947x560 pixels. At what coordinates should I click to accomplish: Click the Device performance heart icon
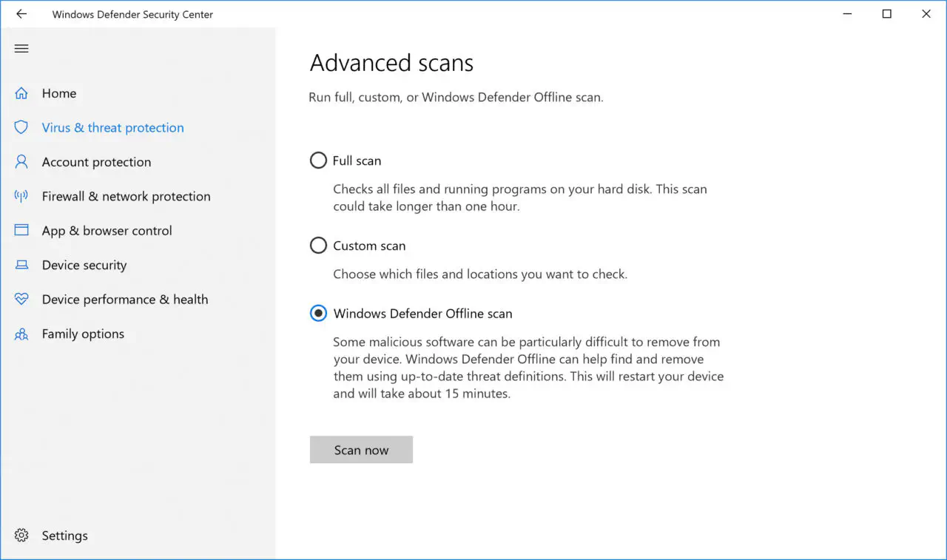point(21,299)
